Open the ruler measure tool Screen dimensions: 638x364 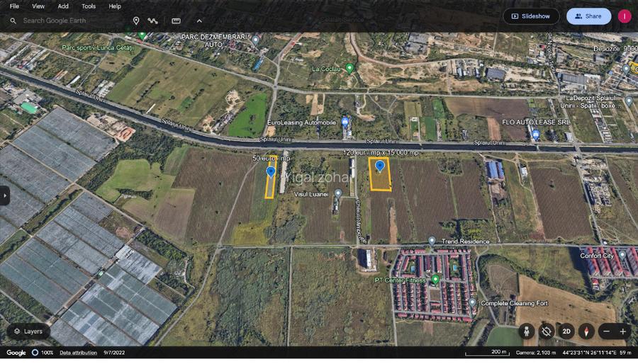(176, 21)
